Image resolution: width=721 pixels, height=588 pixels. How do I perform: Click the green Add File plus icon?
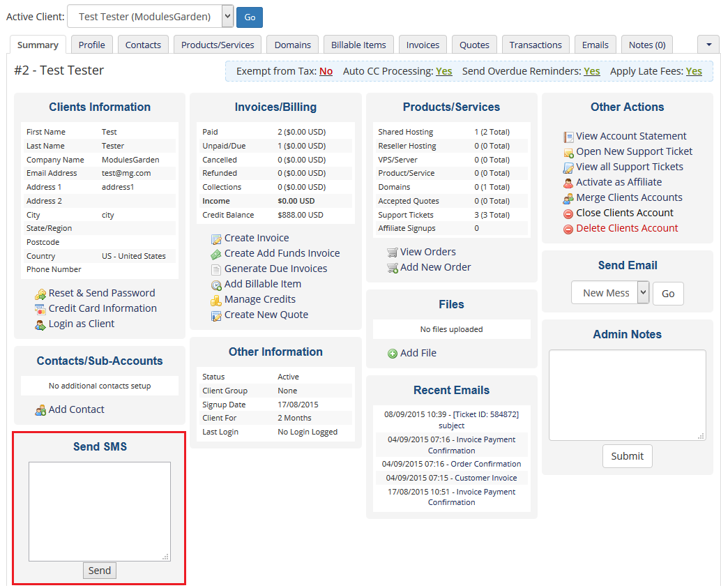click(393, 354)
